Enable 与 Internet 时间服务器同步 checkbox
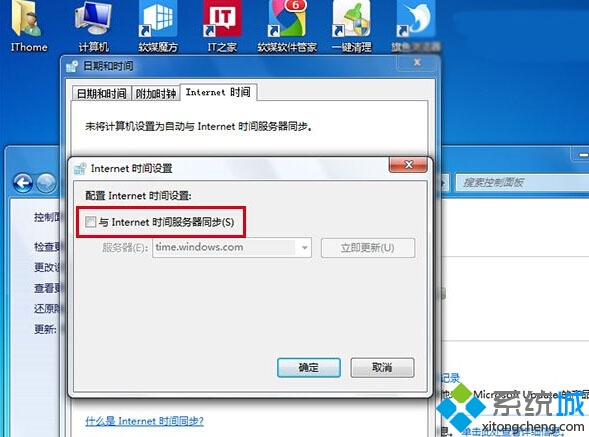Image resolution: width=589 pixels, height=437 pixels. coord(90,222)
